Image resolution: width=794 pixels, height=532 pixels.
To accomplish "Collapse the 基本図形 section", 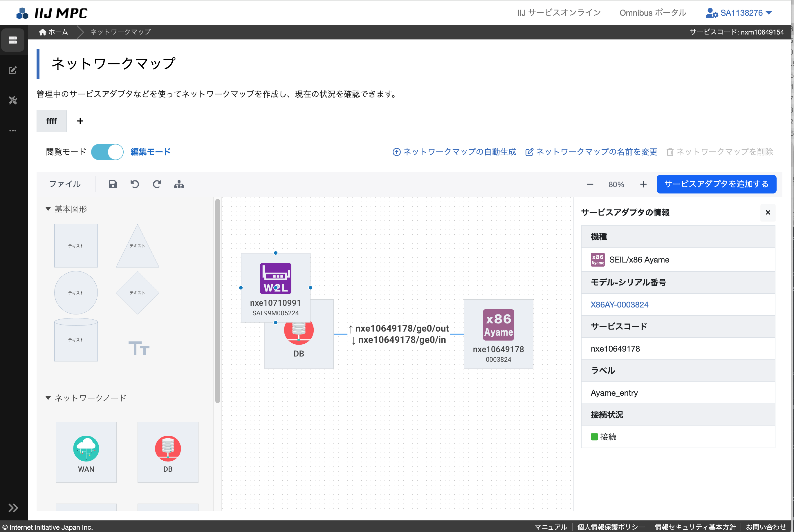I will 48,209.
